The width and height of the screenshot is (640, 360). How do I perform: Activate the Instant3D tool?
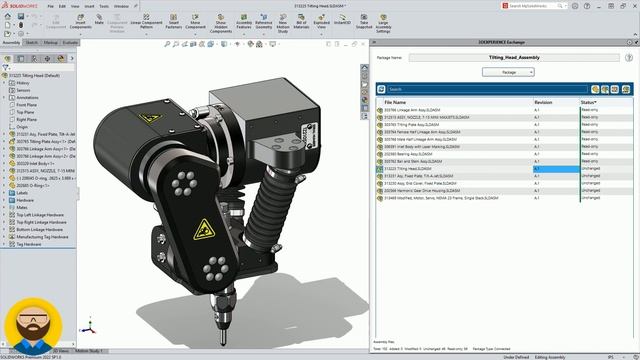[x=342, y=19]
